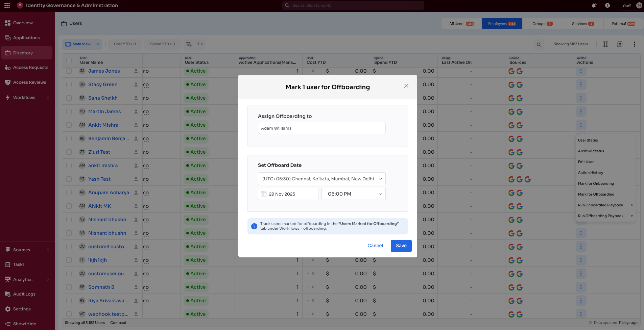This screenshot has height=330, width=644.
Task: Click the add user plus icon
Action: tap(620, 44)
